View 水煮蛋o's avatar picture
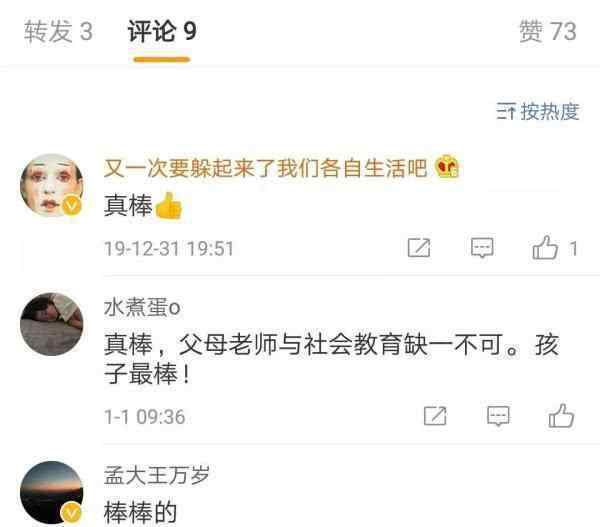The image size is (600, 527). click(x=52, y=324)
